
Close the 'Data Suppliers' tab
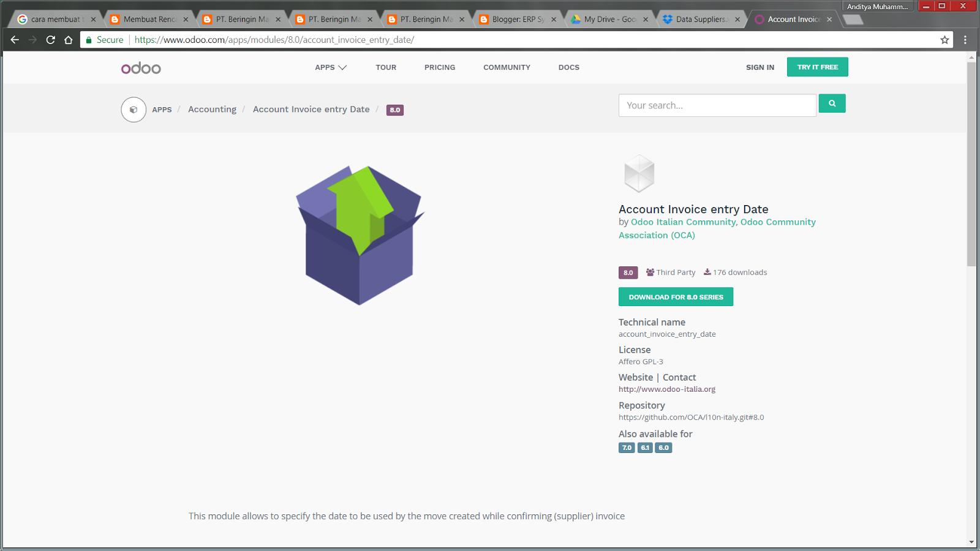(737, 20)
